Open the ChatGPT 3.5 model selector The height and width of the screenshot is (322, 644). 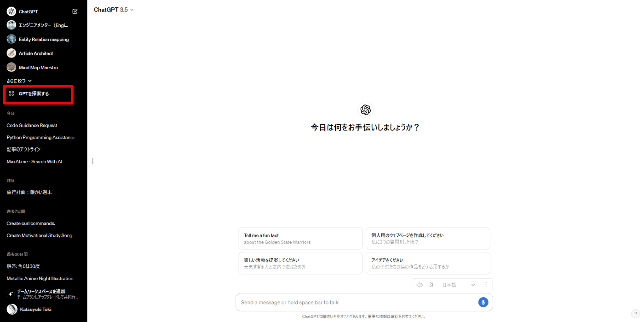pyautogui.click(x=114, y=10)
